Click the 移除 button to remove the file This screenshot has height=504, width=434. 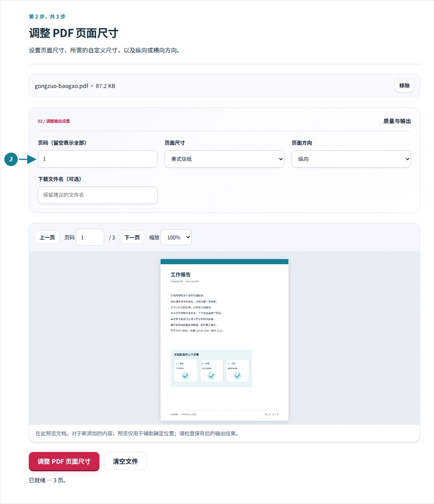coord(404,86)
